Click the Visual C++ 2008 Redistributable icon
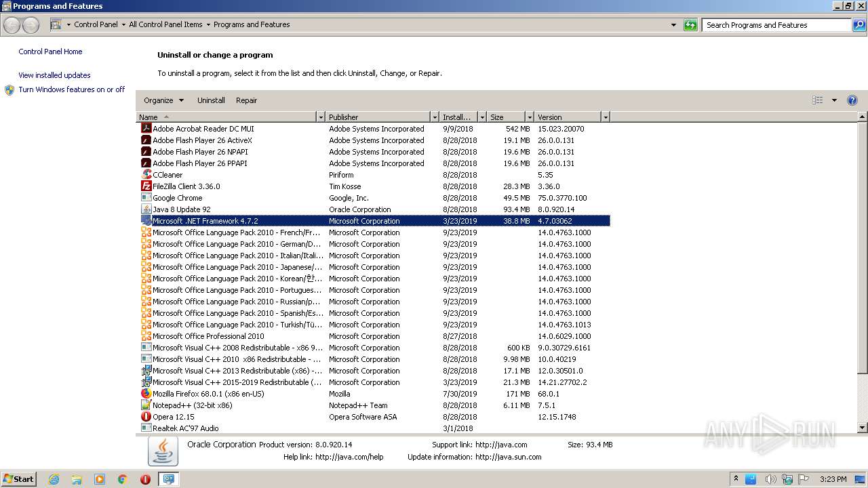 pos(146,347)
